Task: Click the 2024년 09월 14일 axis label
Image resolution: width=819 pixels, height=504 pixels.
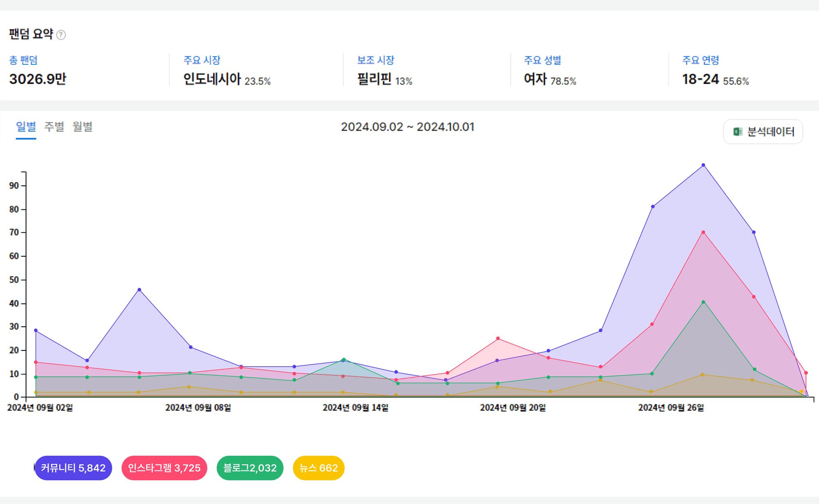Action: tap(355, 408)
